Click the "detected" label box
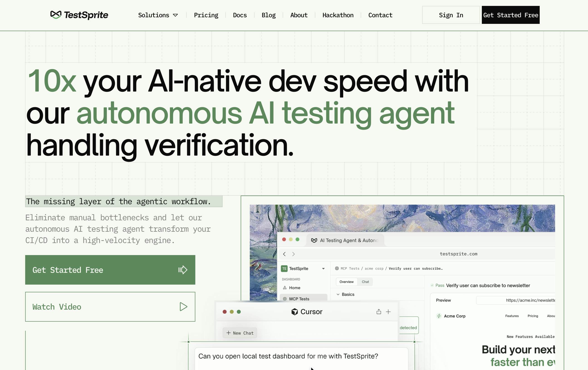Viewport: 588px width, 370px height. 409,325
